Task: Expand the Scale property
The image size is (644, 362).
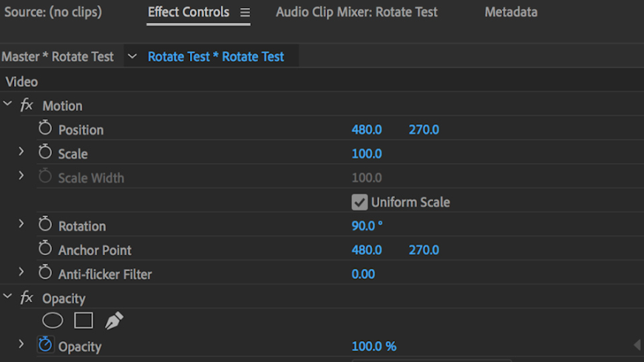Action: pyautogui.click(x=21, y=152)
